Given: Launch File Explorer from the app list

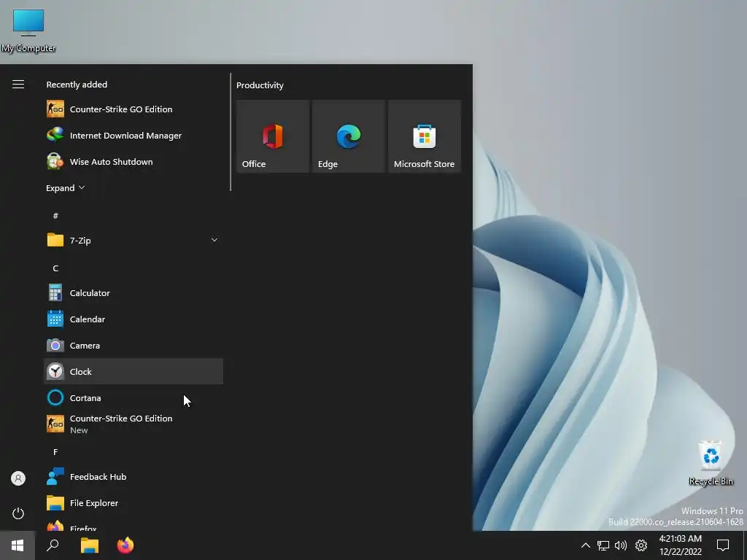Looking at the screenshot, I should pyautogui.click(x=133, y=503).
